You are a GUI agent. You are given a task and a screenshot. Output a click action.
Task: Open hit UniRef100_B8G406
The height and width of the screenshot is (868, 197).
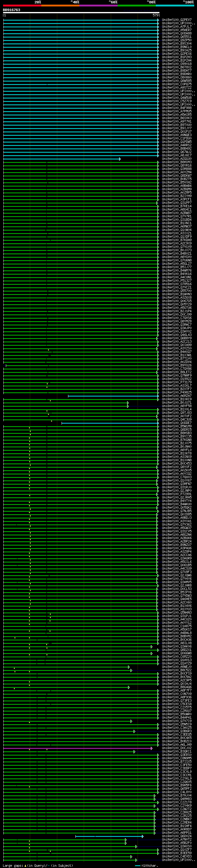(x=177, y=687)
